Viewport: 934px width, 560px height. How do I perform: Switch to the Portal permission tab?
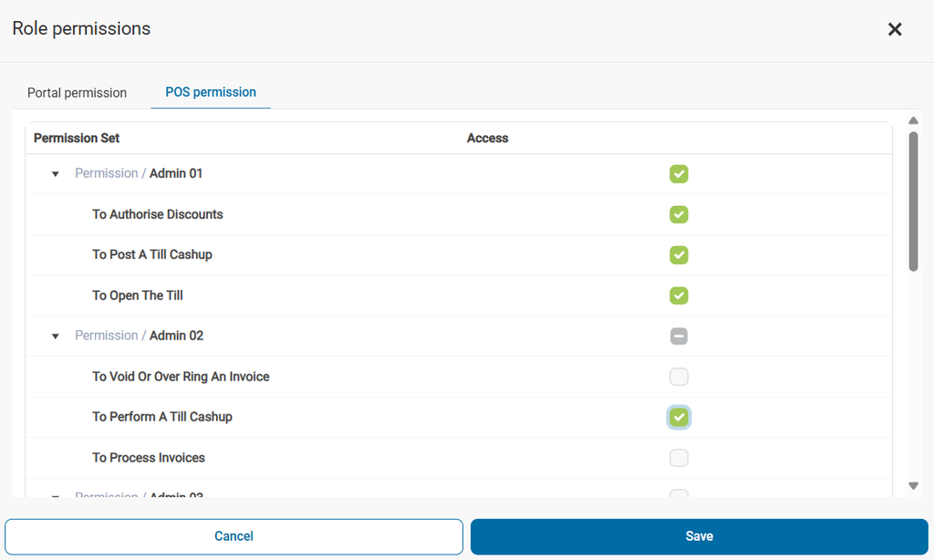[77, 93]
